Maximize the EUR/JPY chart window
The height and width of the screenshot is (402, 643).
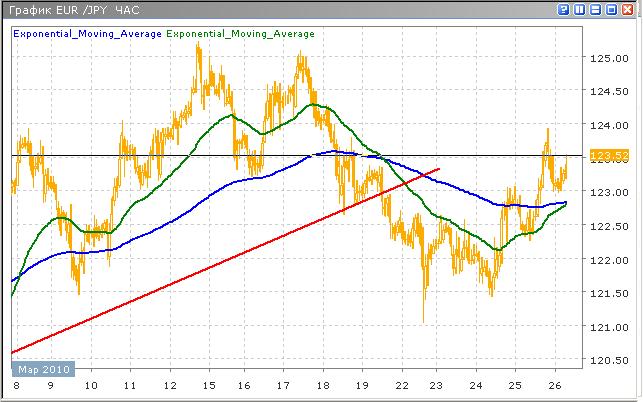click(612, 10)
